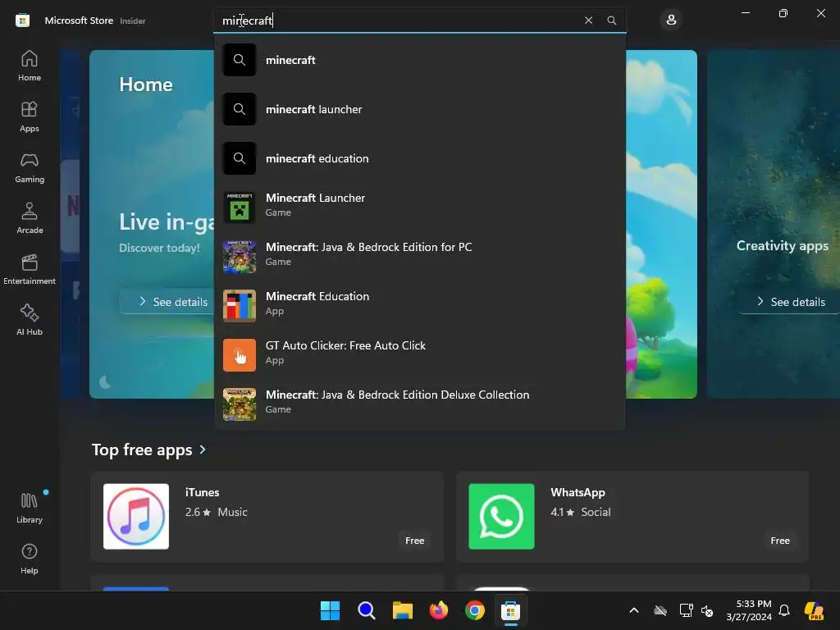
Task: Click the Microsoft Store logo icon
Action: (x=22, y=21)
